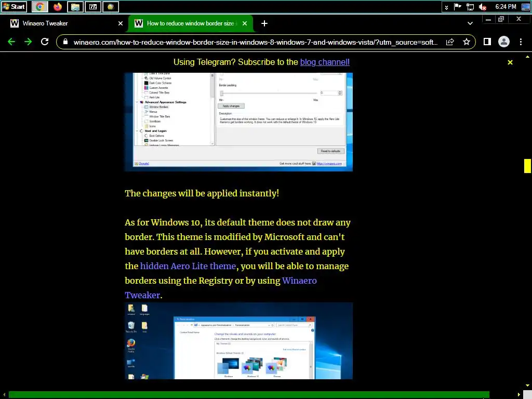The height and width of the screenshot is (399, 532).
Task: Open the network tray icon
Action: click(x=470, y=6)
